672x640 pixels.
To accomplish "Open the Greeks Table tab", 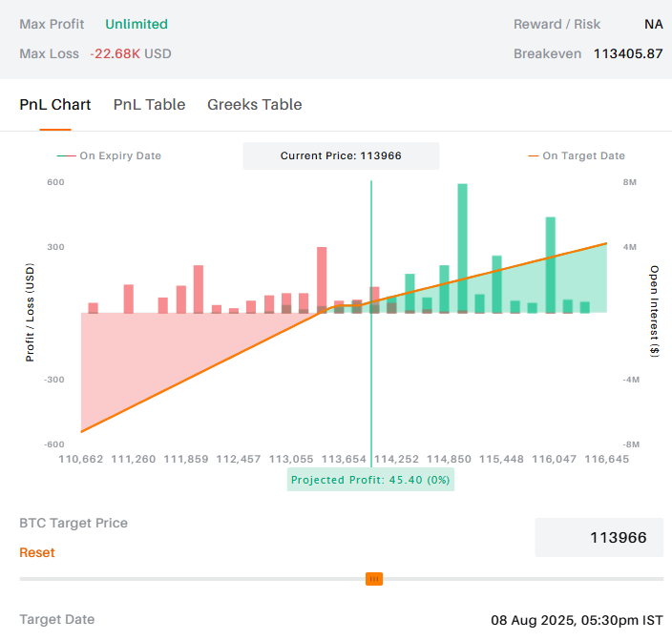I will (254, 105).
